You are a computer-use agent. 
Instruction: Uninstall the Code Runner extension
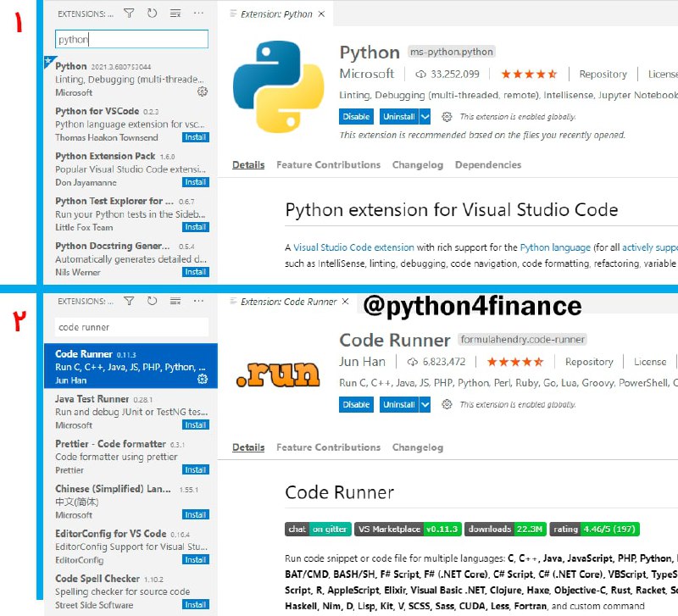(399, 405)
